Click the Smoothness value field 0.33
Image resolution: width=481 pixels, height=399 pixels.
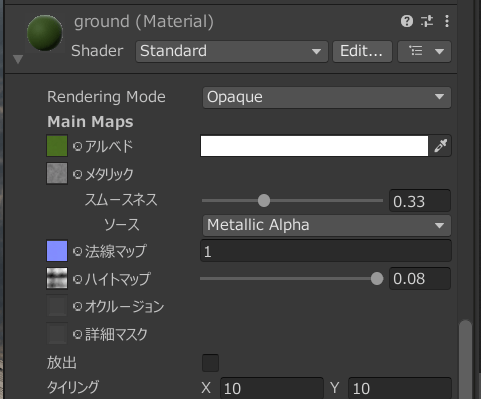(x=420, y=201)
